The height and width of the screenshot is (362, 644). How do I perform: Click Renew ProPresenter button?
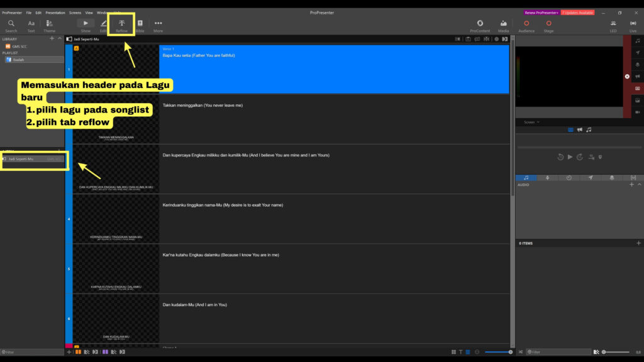click(541, 13)
